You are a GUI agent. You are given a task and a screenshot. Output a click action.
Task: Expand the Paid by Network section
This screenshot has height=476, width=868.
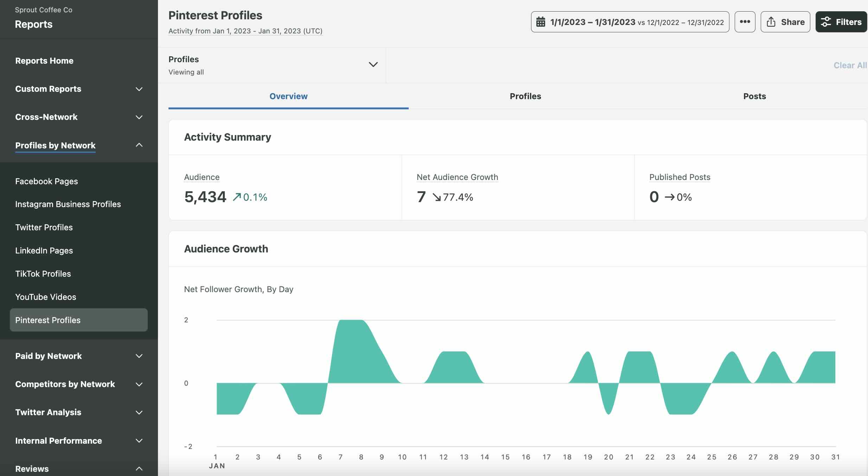[x=139, y=356]
